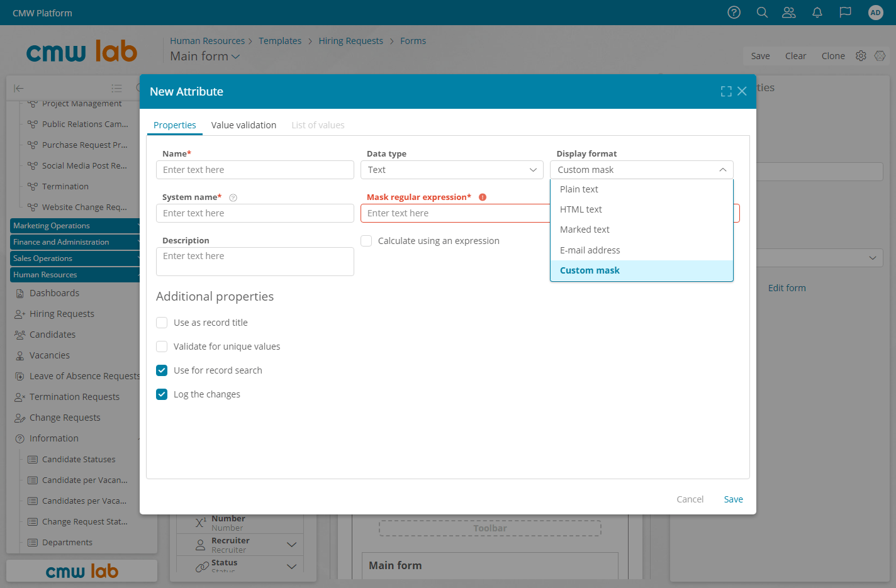Focus the System name input field
This screenshot has width=896, height=588.
(x=255, y=213)
